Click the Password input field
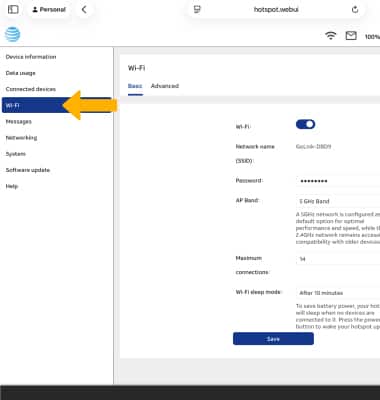 (338, 181)
